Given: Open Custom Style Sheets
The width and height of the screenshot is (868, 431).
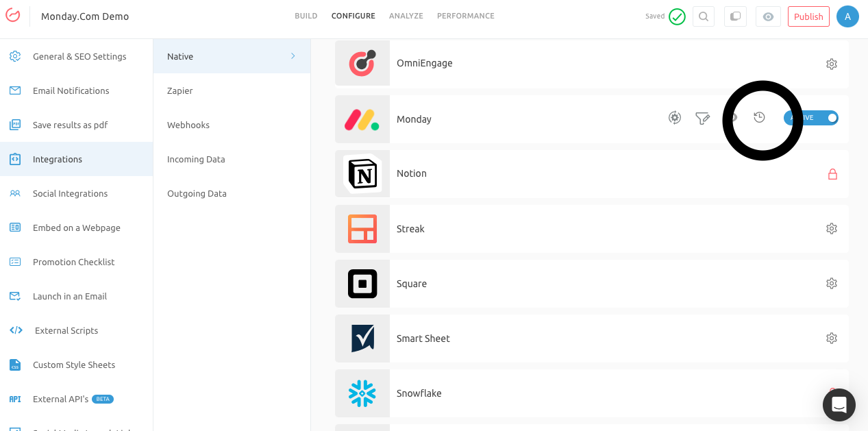Looking at the screenshot, I should 76,365.
